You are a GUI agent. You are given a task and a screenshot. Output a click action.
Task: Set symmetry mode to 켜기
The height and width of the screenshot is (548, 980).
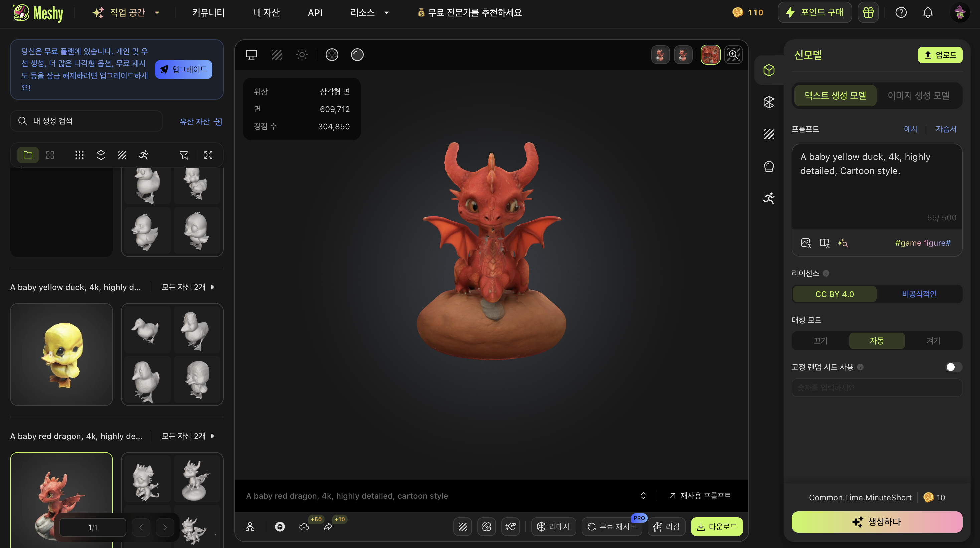click(x=933, y=340)
